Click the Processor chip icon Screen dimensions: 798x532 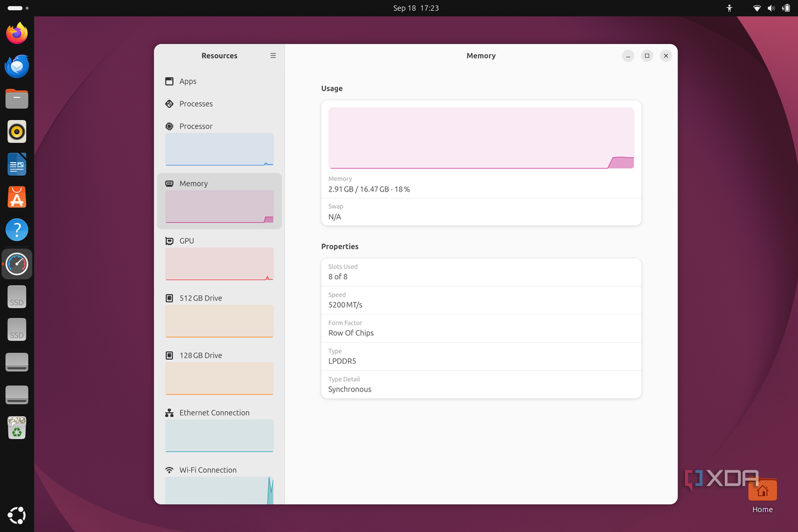coord(169,126)
